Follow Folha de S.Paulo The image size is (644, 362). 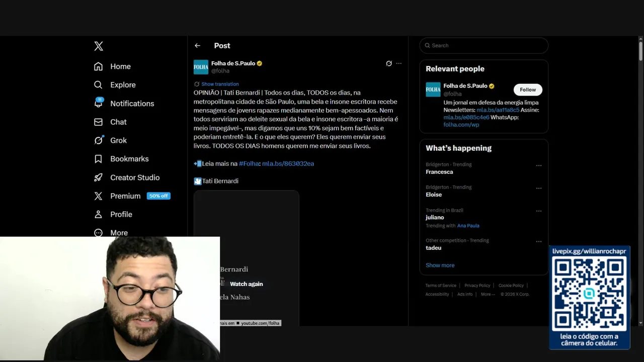pyautogui.click(x=528, y=89)
